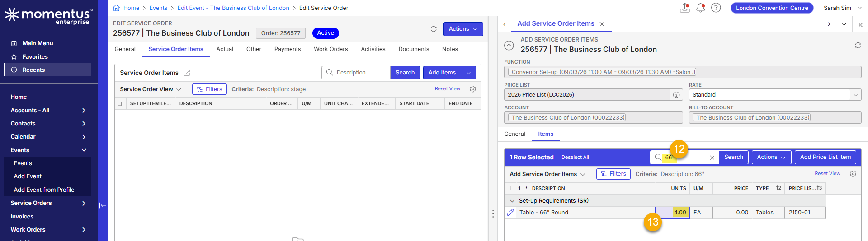Open grid settings gear in Add Service Order Items

tap(853, 174)
